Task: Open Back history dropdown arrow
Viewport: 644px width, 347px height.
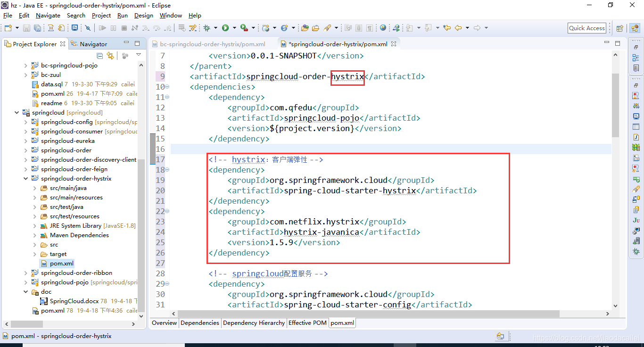Action: [467, 28]
